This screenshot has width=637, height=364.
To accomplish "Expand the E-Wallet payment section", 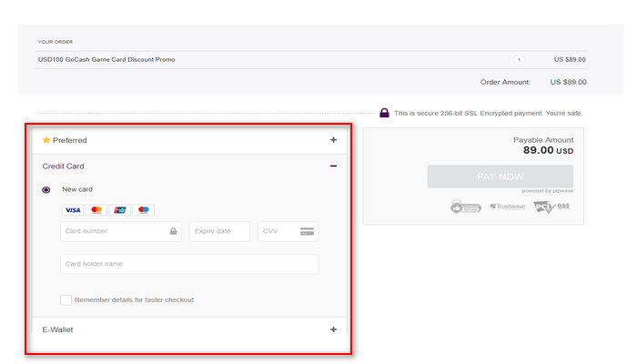I will point(333,329).
